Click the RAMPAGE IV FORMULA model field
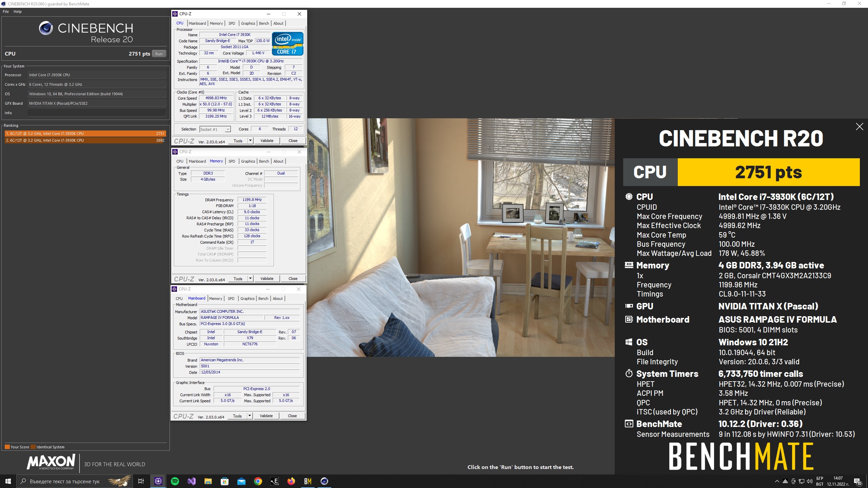This screenshot has height=488, width=868. (x=232, y=318)
